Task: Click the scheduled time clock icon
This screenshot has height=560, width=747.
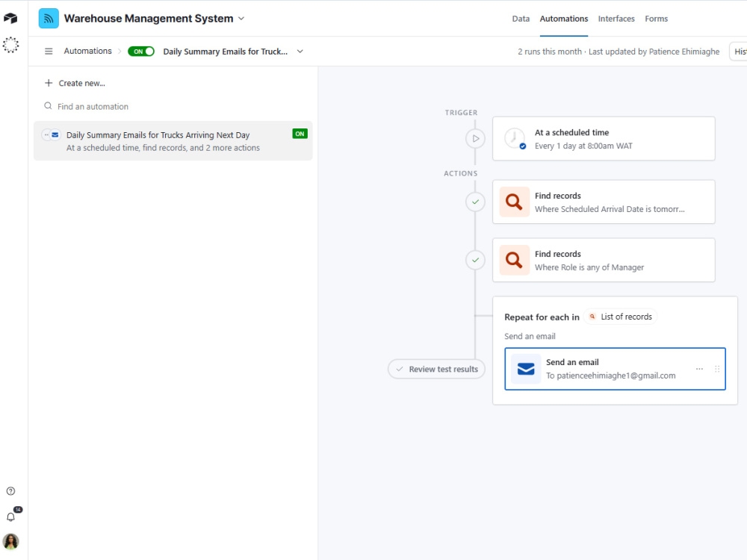Action: (515, 139)
